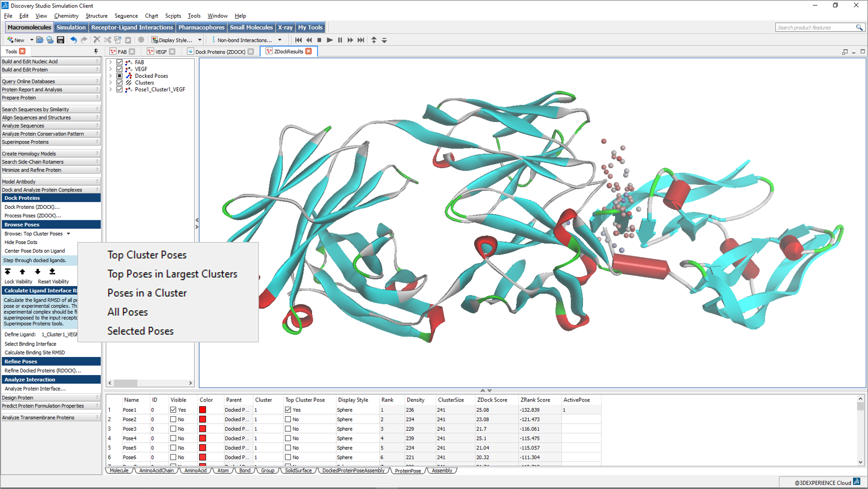Click the Save icon in the toolbar

pos(60,40)
